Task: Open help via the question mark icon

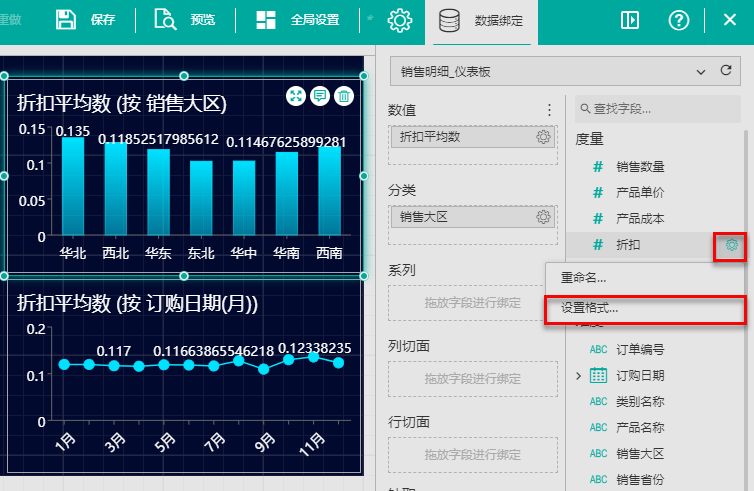Action: pyautogui.click(x=679, y=20)
